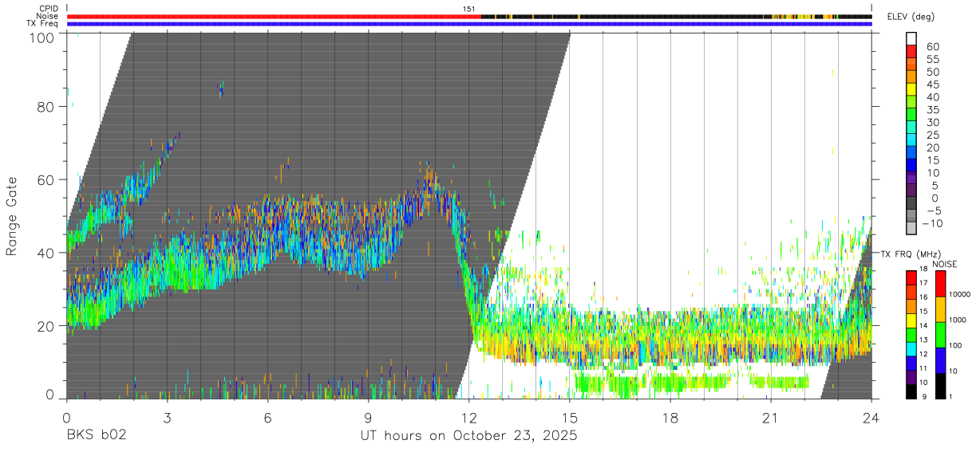The height and width of the screenshot is (452, 980).
Task: Select yellow swatch between 40 and 45 degrees
Action: tap(911, 91)
